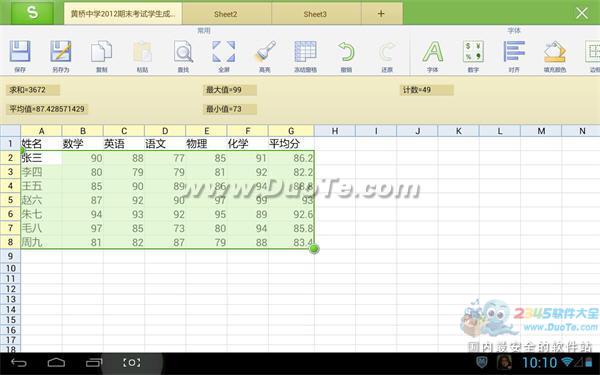The width and height of the screenshot is (600, 375).
Task: Tap the Android home button
Action: (56, 362)
